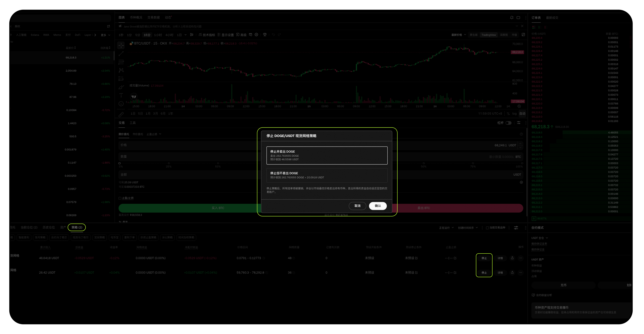644x334 pixels.
Task: Switch to the 工具 tab
Action: [x=133, y=123]
